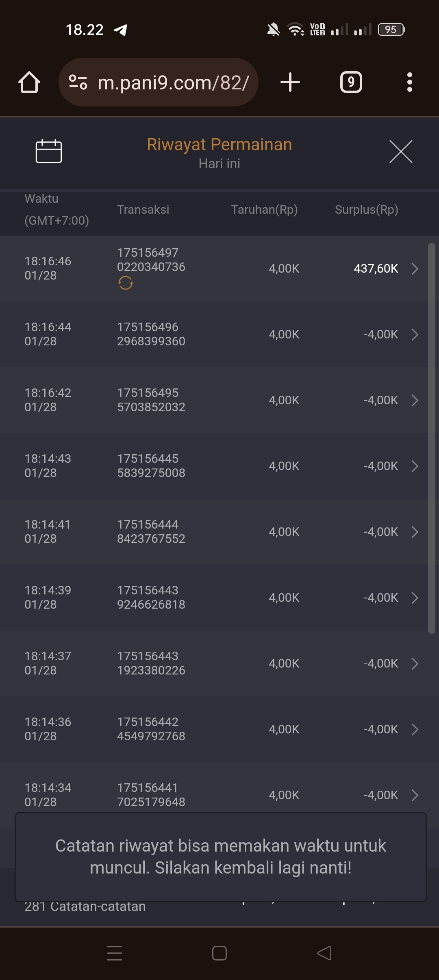
Task: Open the calendar date filter icon
Action: pos(49,151)
